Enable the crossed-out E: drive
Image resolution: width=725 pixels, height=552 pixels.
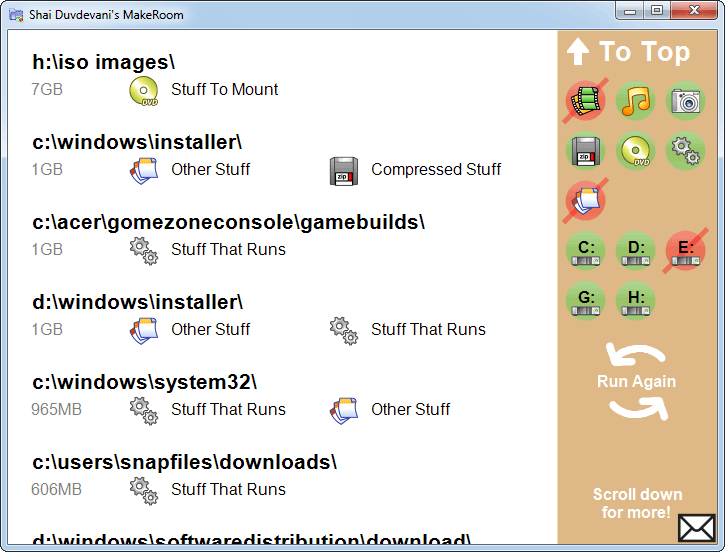click(x=685, y=250)
